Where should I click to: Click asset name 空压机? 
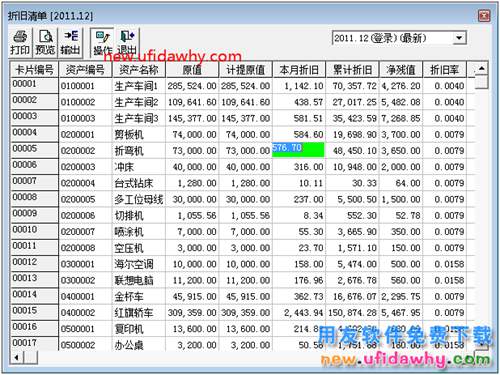coord(129,248)
